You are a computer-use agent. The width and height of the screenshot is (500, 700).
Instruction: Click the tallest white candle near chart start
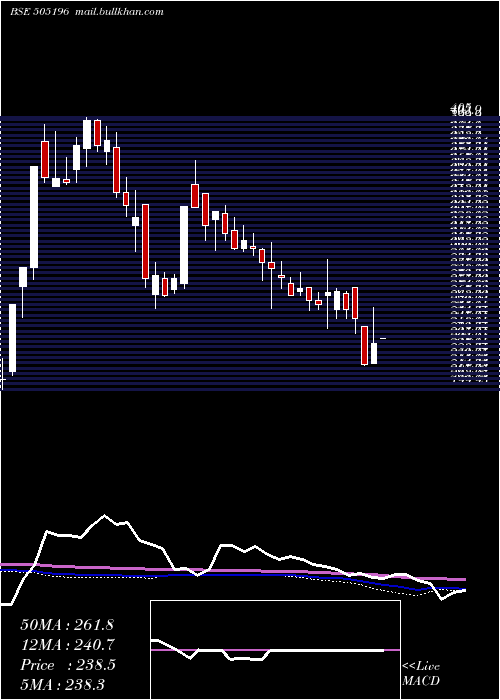[x=34, y=217]
